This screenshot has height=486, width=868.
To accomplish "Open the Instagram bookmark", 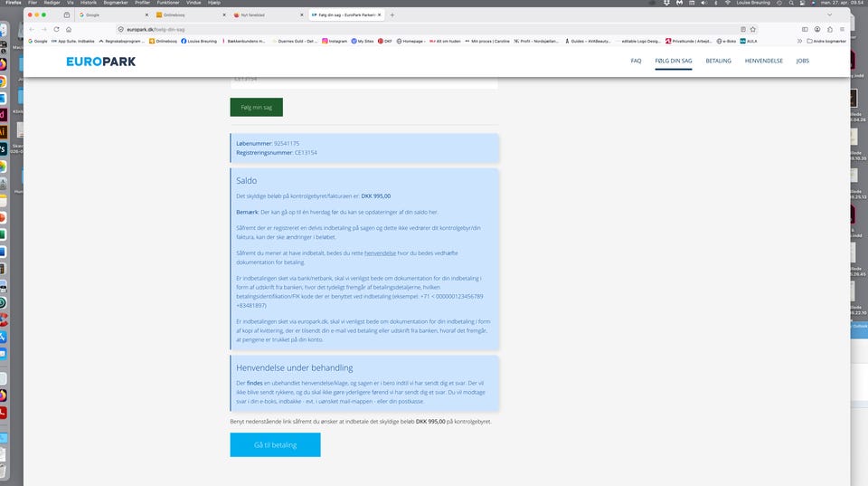I will click(x=335, y=41).
